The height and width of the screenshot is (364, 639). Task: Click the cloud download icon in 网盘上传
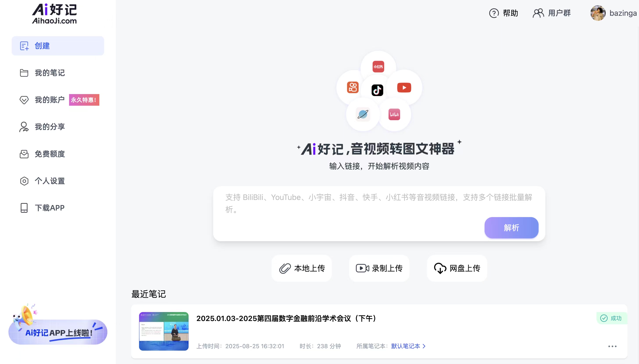click(440, 268)
